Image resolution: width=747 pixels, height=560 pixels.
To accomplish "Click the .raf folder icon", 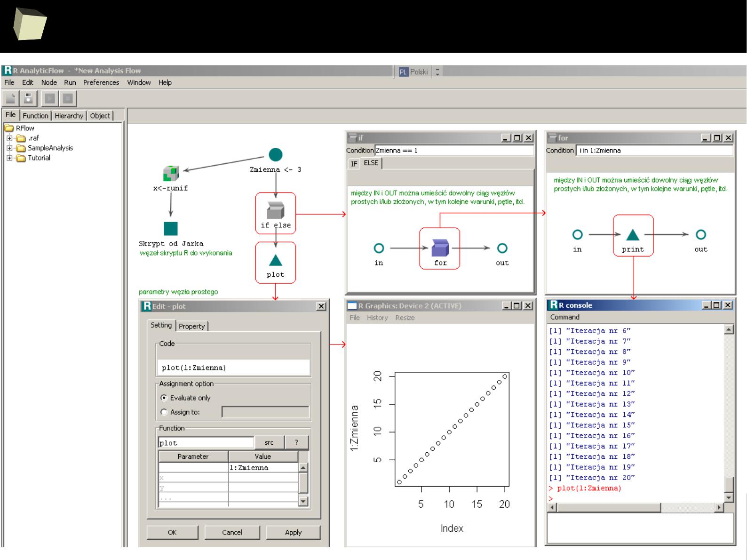I will point(21,138).
